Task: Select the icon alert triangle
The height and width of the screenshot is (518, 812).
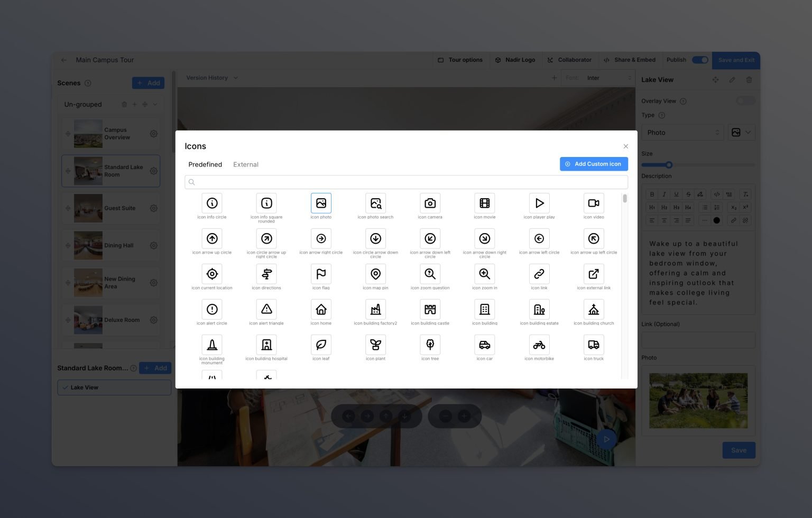Action: coord(266,310)
